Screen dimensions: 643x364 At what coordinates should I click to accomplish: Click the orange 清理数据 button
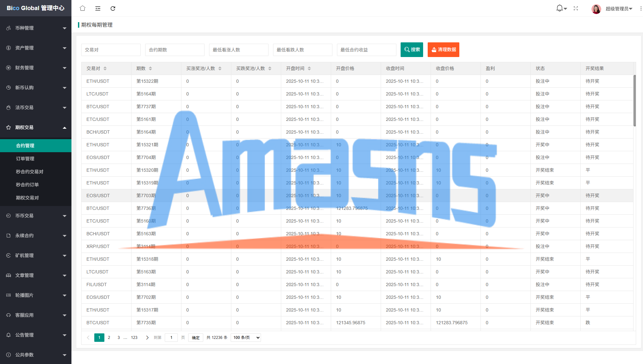(443, 50)
